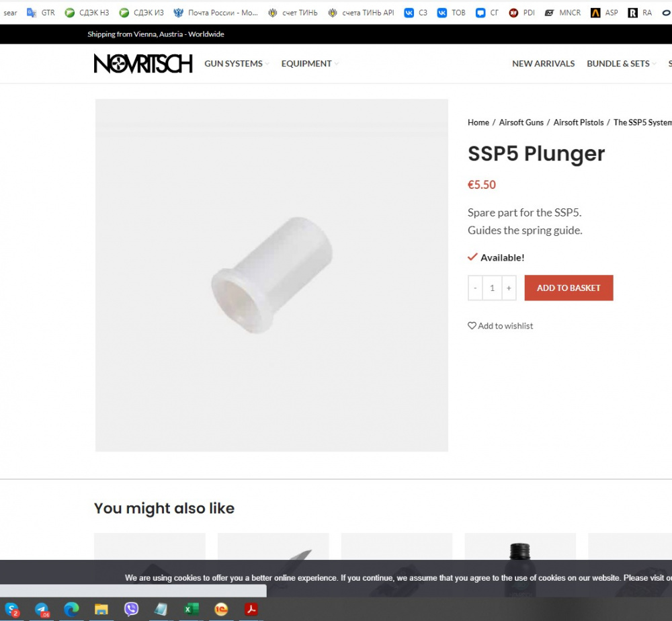
Task: Click the Novritsch logo
Action: point(142,63)
